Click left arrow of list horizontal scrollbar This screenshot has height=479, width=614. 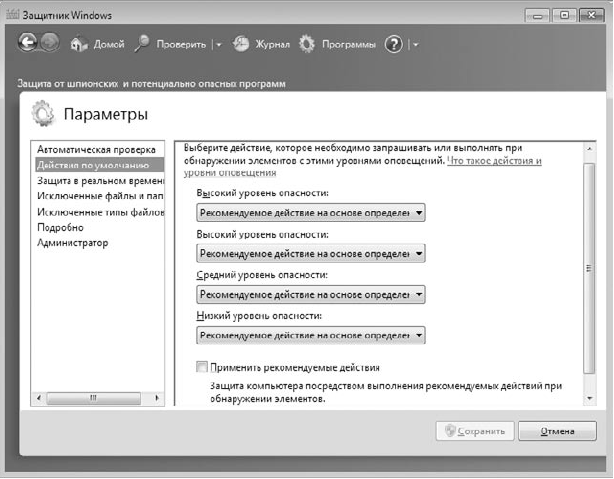(38, 398)
